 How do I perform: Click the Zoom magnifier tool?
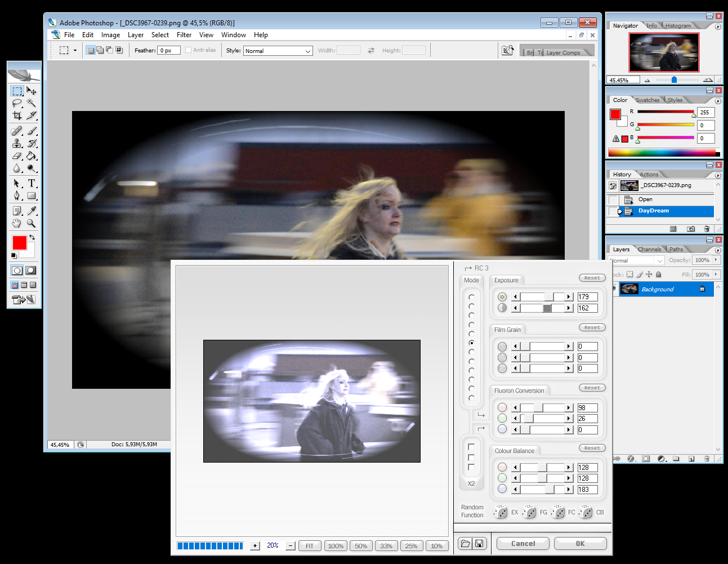tap(32, 223)
